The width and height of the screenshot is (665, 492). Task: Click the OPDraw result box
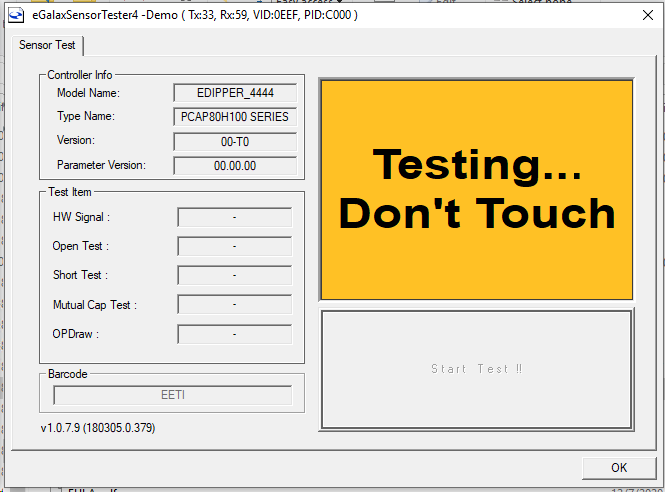coord(235,334)
